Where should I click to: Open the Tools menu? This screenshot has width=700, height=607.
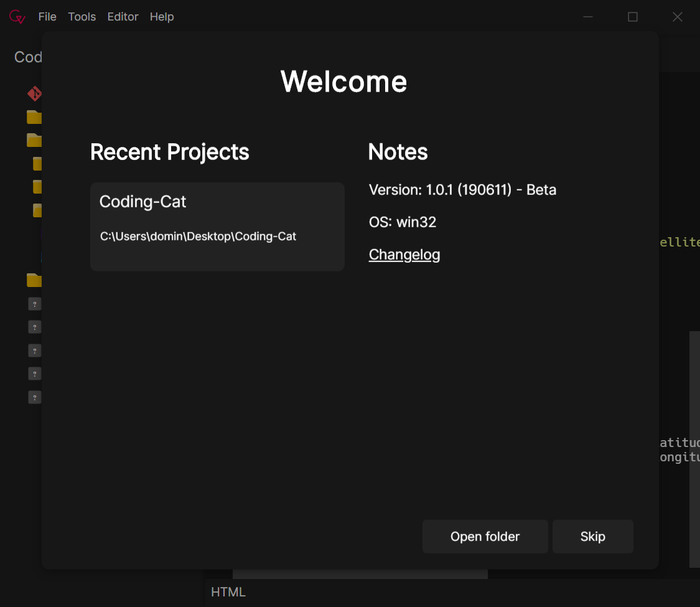pyautogui.click(x=82, y=17)
